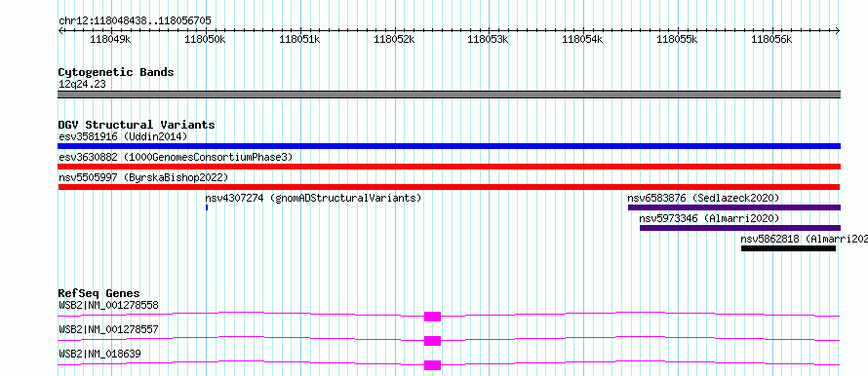Click the esv3581916 blue variant bar

click(x=449, y=146)
